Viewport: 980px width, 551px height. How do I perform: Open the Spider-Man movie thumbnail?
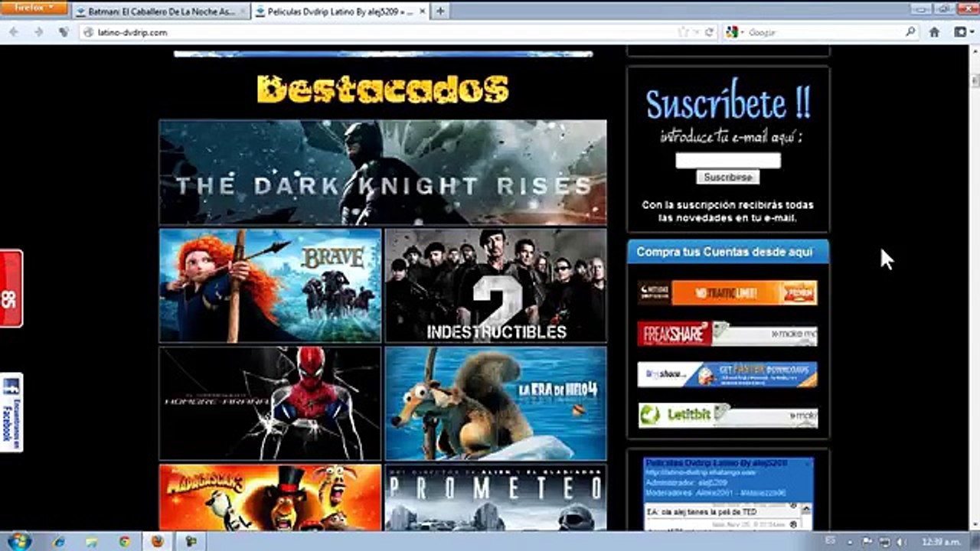[270, 403]
